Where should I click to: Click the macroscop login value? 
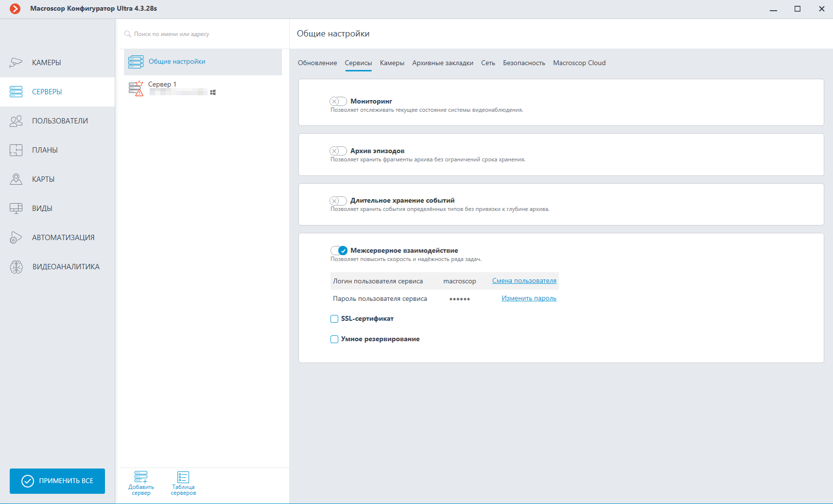460,281
